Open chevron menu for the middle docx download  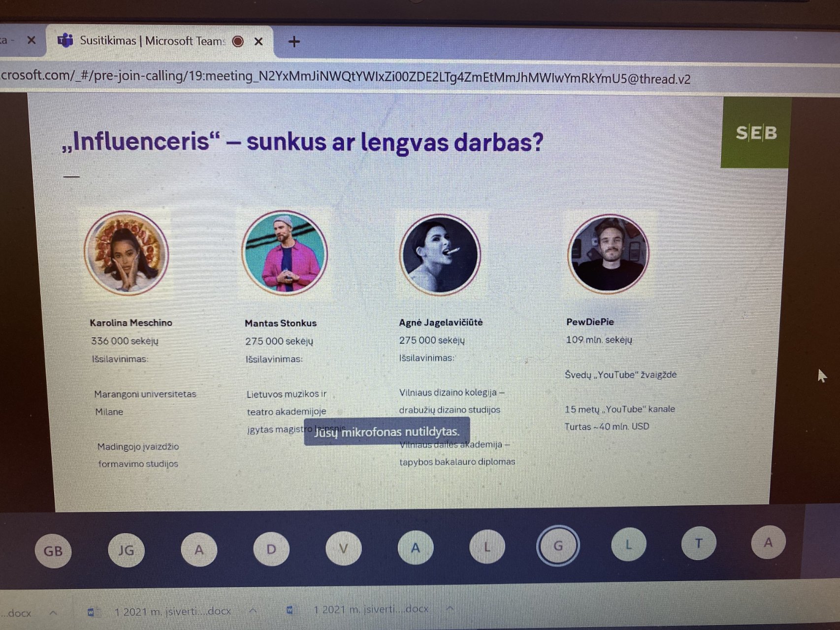(x=253, y=611)
